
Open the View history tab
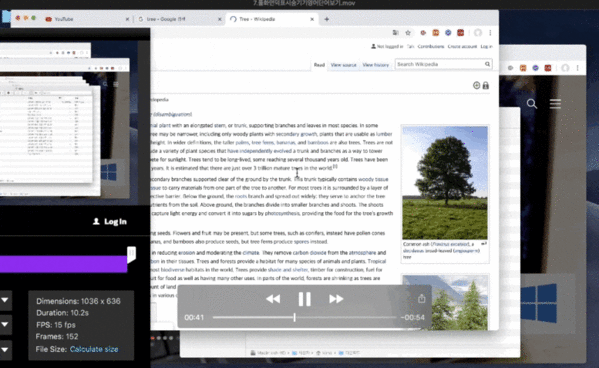(x=376, y=65)
